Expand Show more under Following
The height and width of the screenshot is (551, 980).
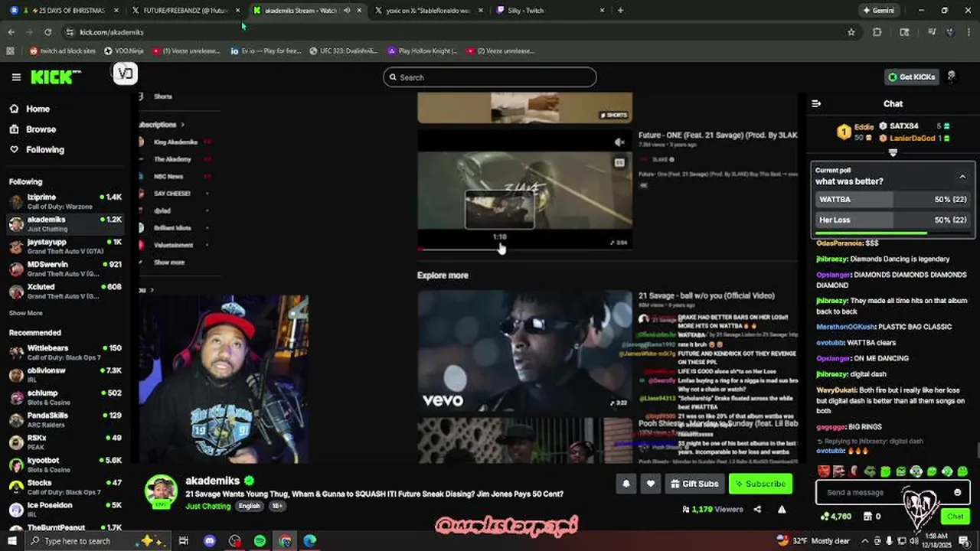(x=26, y=313)
